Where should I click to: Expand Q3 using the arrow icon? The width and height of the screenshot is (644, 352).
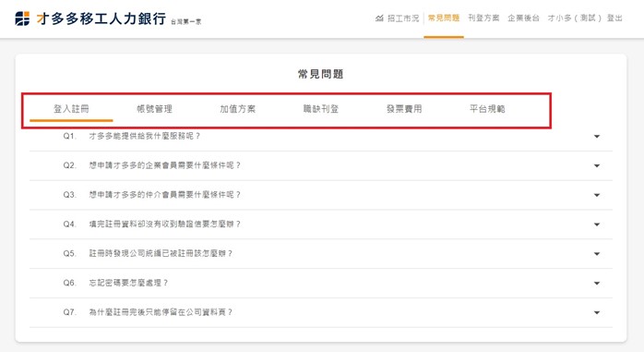click(597, 195)
